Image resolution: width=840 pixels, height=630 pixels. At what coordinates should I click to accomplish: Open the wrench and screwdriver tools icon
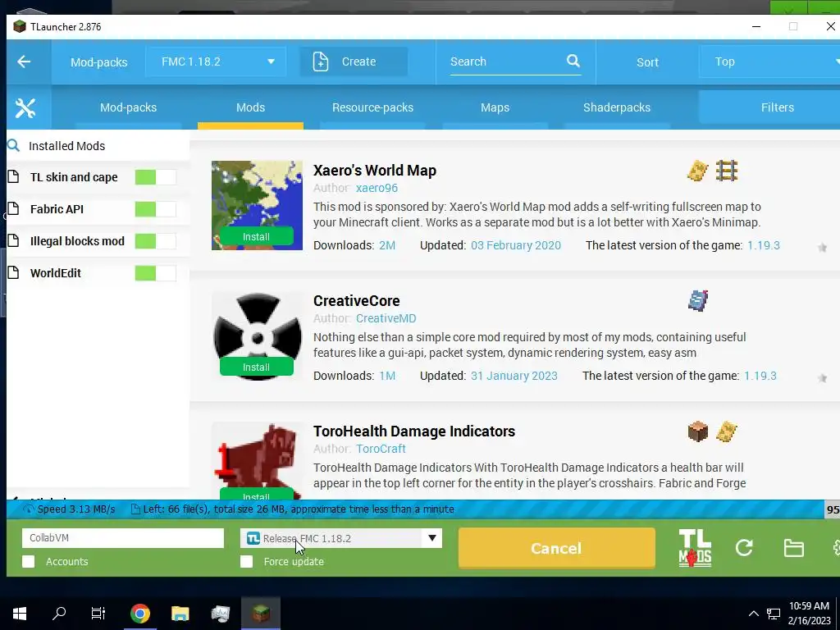click(x=25, y=107)
